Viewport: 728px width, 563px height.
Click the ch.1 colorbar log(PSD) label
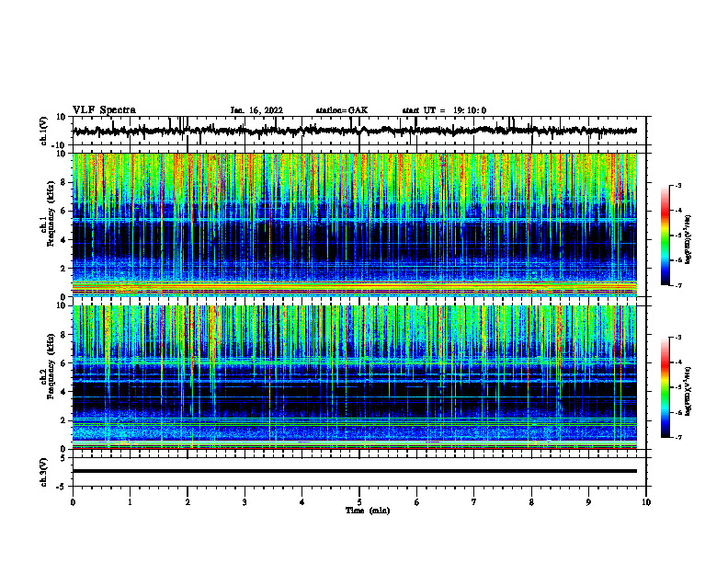[x=688, y=240]
